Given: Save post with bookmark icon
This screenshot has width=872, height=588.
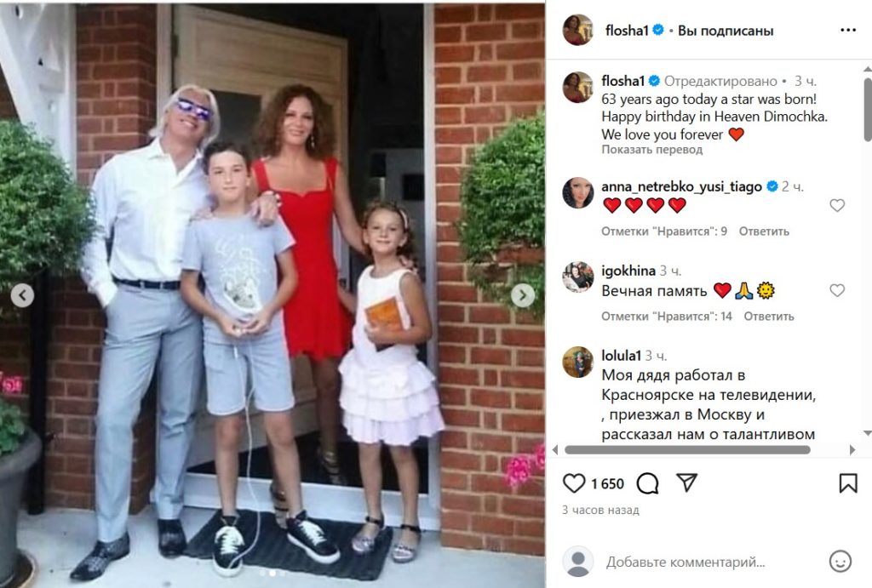Looking at the screenshot, I should (848, 483).
